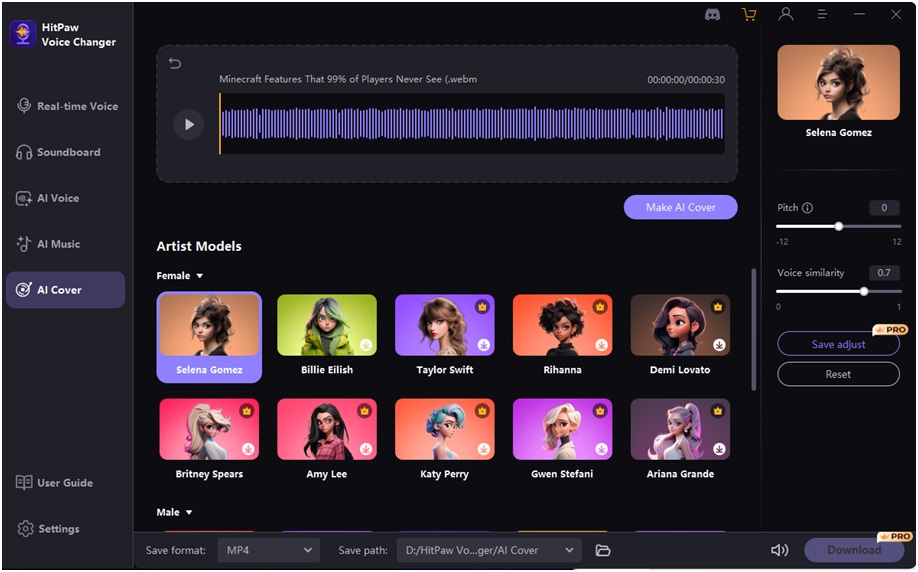This screenshot has width=918, height=572.
Task: Click the back arrow above the waveform
Action: click(x=175, y=63)
